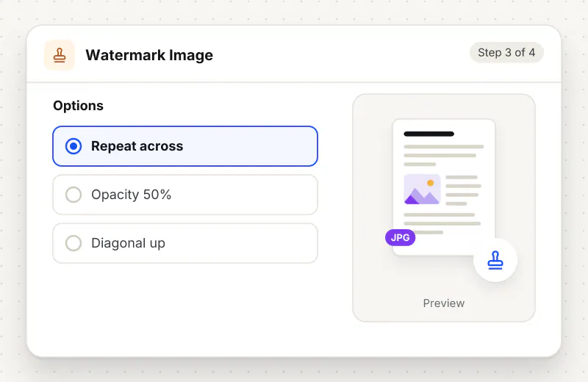Image resolution: width=588 pixels, height=382 pixels.
Task: Click the document preview thumbnail
Action: (x=444, y=187)
